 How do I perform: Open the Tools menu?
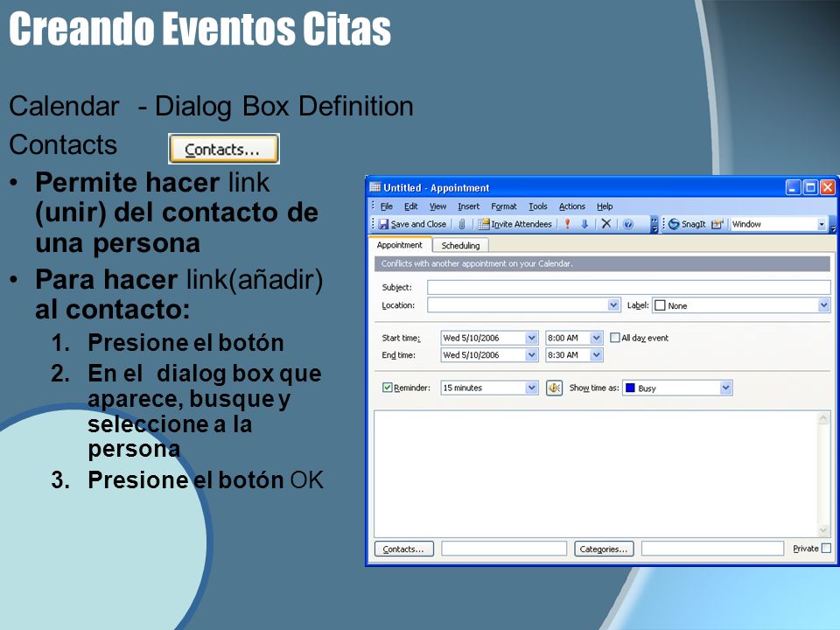538,206
